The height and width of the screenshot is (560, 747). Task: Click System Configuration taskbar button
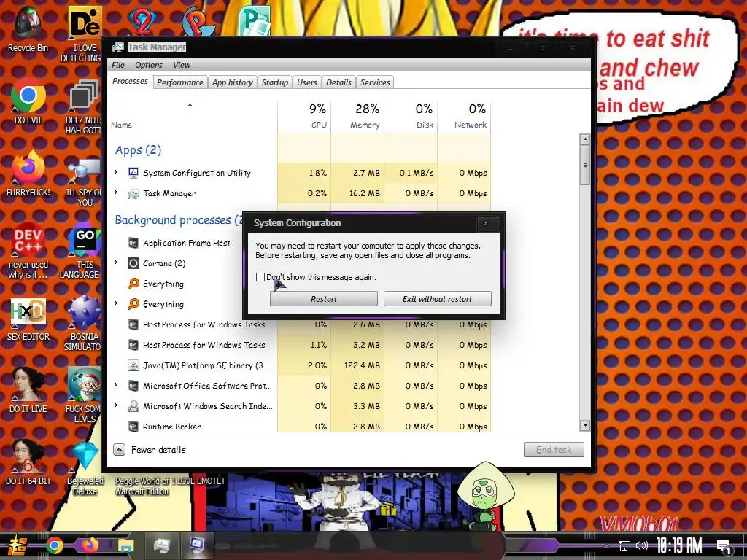pyautogui.click(x=196, y=545)
